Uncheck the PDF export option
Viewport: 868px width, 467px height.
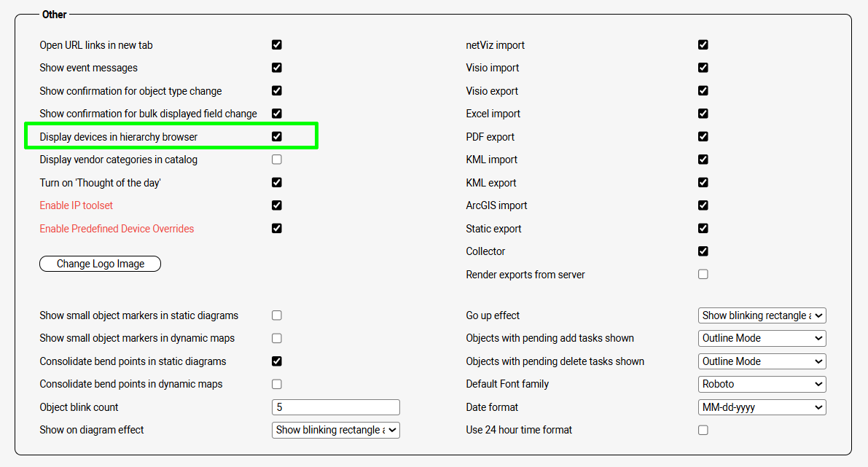703,136
